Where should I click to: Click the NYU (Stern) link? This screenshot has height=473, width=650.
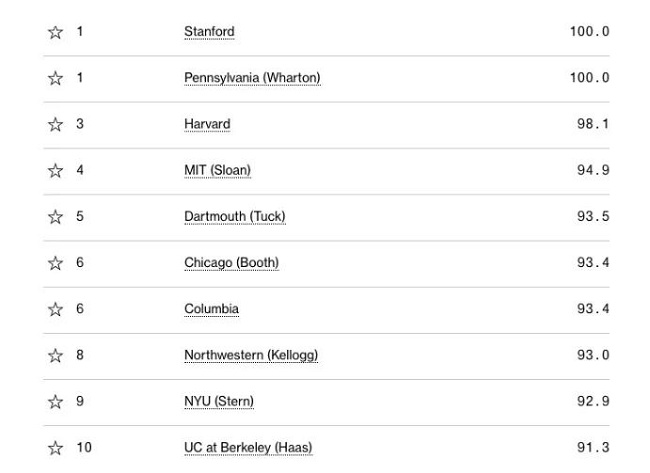click(x=219, y=401)
